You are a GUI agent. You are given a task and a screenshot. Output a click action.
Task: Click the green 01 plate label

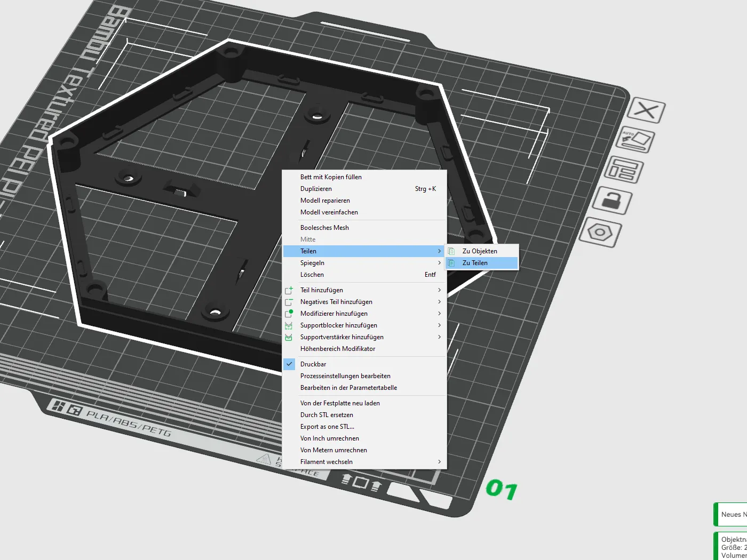click(502, 489)
